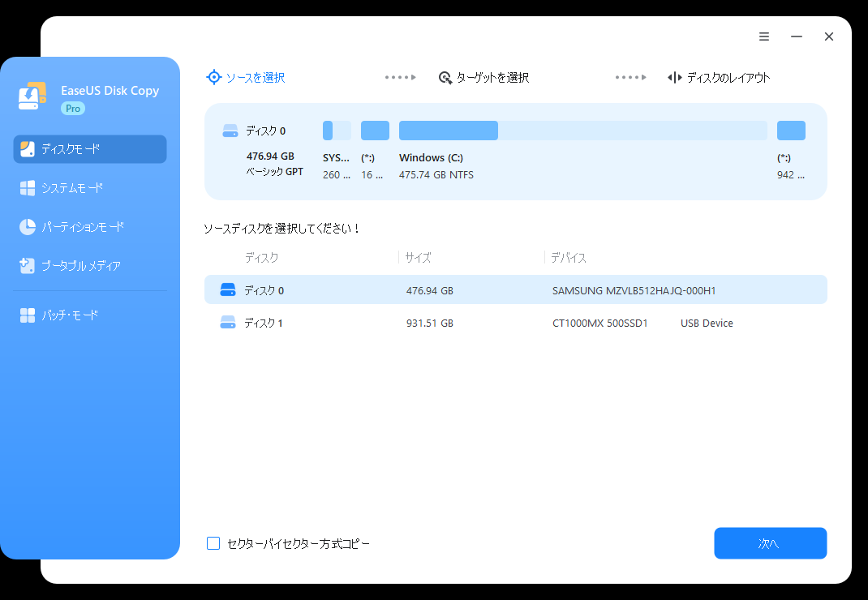
Task: Click the 次へ button
Action: [x=771, y=543]
